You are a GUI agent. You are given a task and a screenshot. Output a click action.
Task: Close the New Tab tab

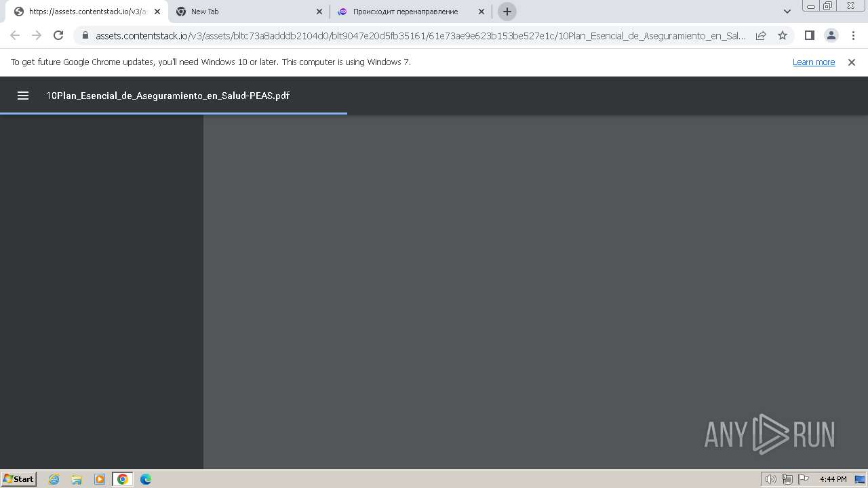click(319, 12)
